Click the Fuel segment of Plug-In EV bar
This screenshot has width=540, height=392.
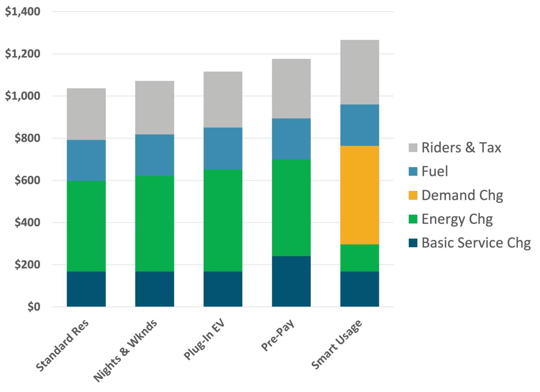pos(223,149)
